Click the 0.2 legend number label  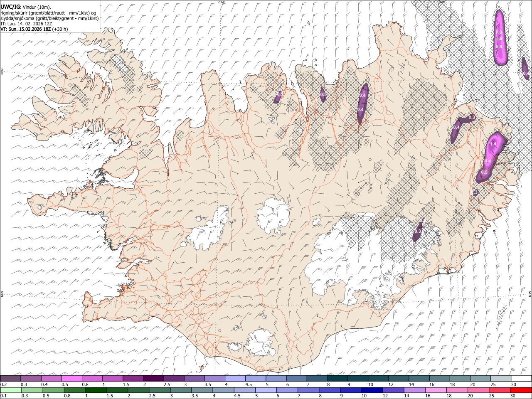point(4,384)
